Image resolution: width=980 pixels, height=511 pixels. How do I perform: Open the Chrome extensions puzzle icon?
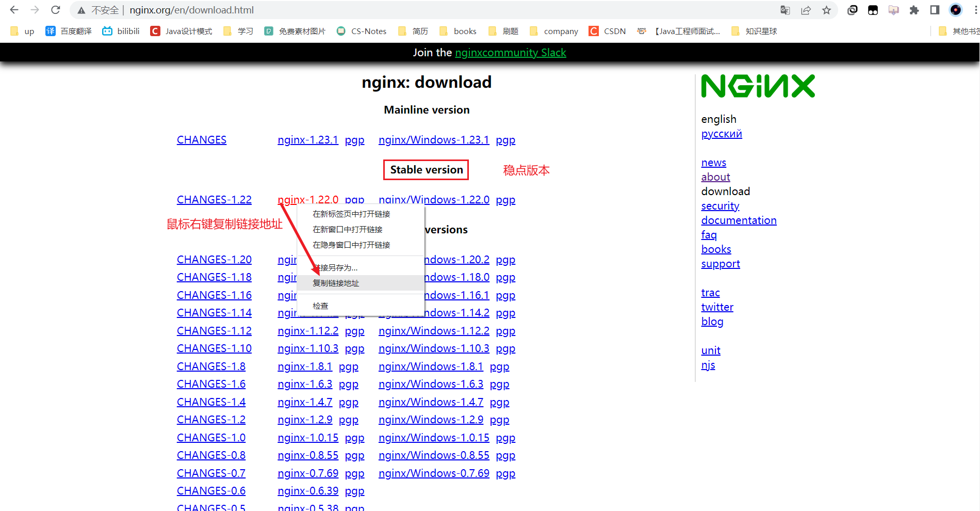click(914, 10)
